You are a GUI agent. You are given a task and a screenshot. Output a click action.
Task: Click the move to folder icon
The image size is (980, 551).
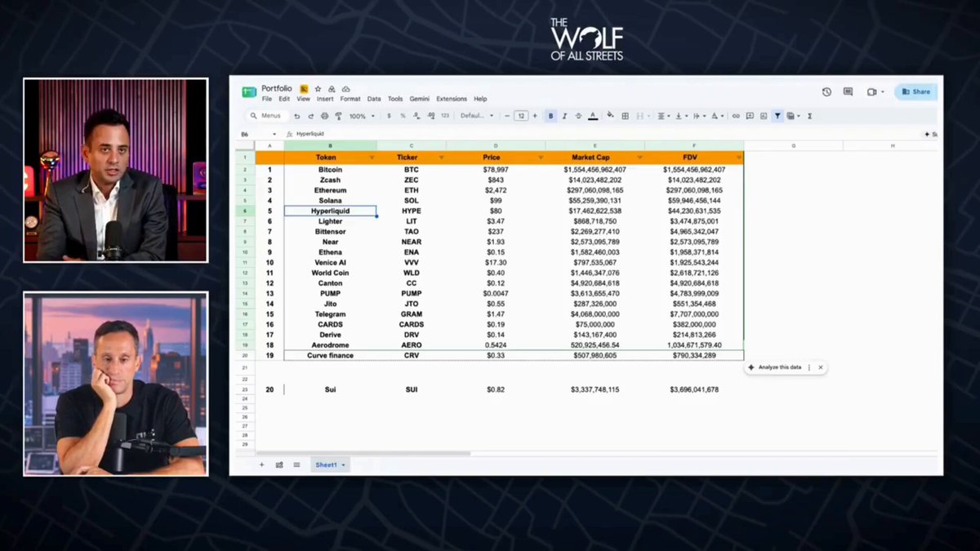332,88
